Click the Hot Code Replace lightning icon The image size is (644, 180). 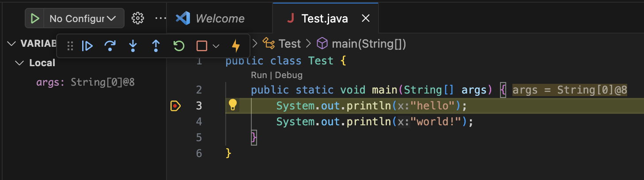click(x=236, y=46)
